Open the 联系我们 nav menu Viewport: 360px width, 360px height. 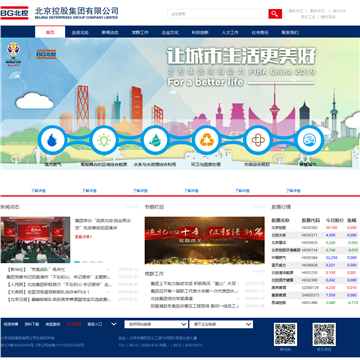(290, 33)
